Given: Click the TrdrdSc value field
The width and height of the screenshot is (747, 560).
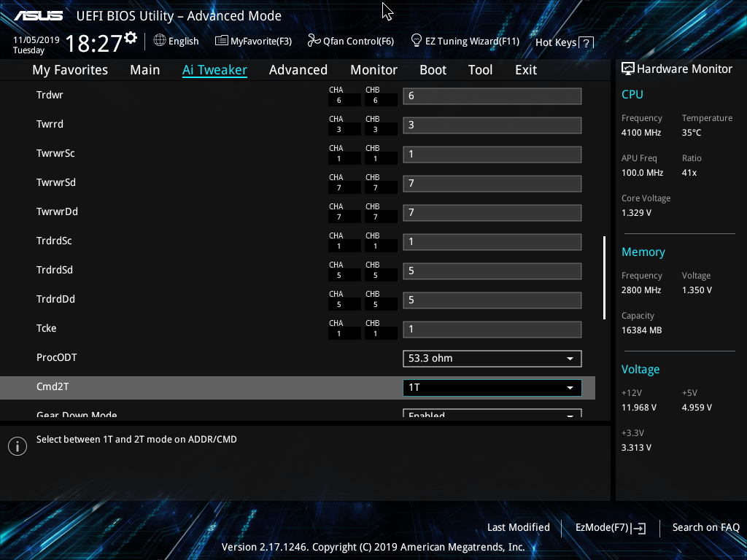Looking at the screenshot, I should pyautogui.click(x=492, y=242).
